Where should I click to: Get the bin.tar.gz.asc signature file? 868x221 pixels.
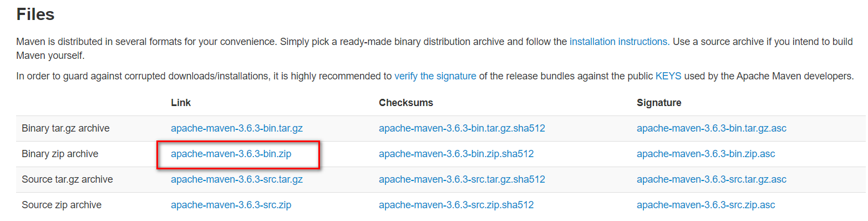(712, 128)
